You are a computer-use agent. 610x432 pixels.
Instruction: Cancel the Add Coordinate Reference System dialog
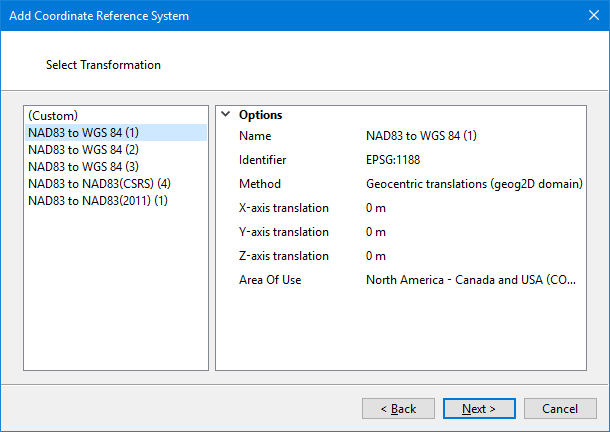(x=560, y=409)
